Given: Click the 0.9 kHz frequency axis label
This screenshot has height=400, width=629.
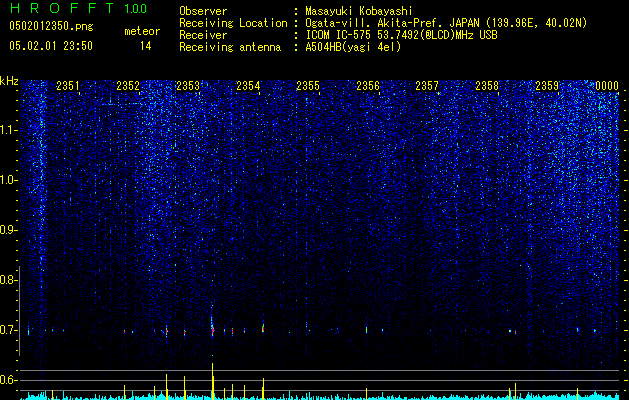Looking at the screenshot, I should click(9, 230).
